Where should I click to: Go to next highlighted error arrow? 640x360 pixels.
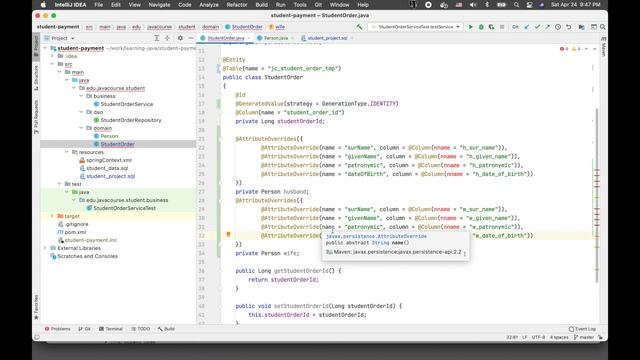[595, 49]
